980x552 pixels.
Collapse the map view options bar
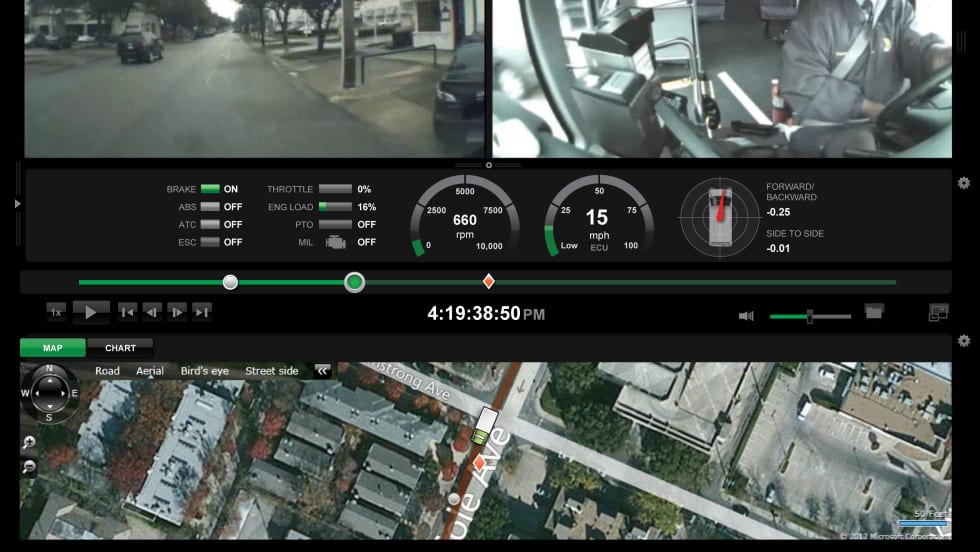click(322, 371)
